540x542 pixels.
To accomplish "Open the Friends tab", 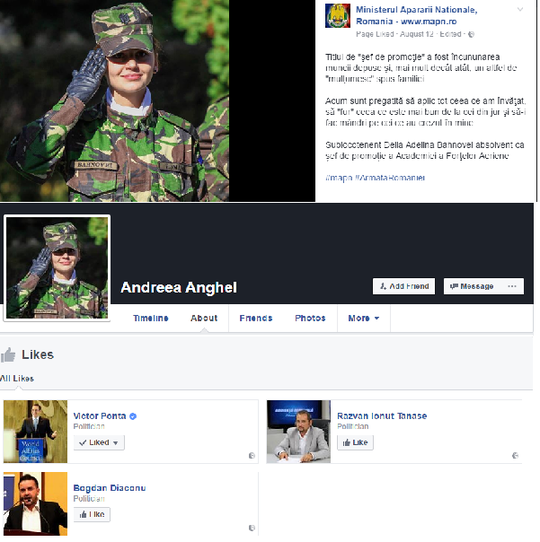I will point(256,318).
